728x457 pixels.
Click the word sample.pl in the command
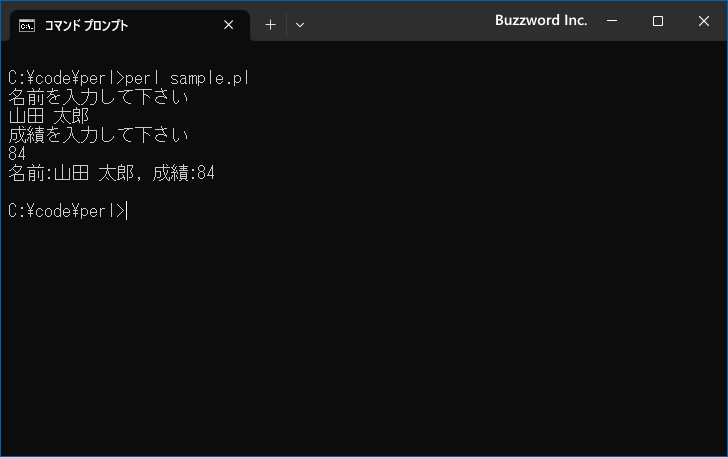pyautogui.click(x=210, y=78)
